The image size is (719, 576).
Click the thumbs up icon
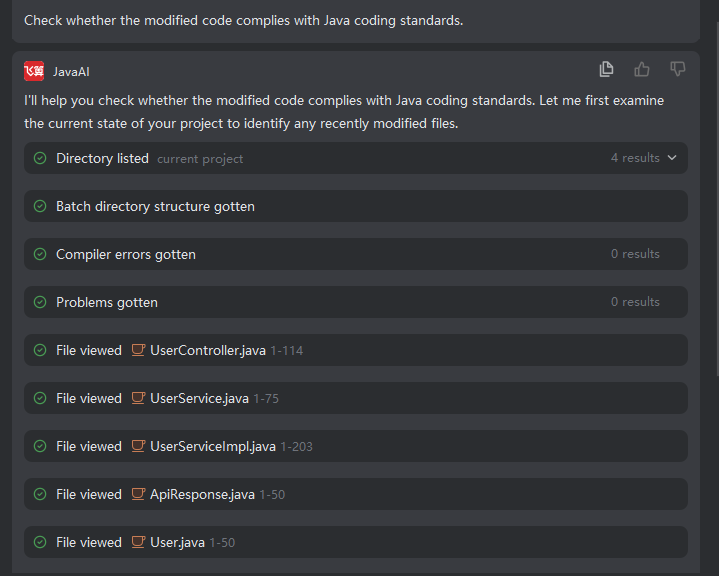pyautogui.click(x=642, y=69)
